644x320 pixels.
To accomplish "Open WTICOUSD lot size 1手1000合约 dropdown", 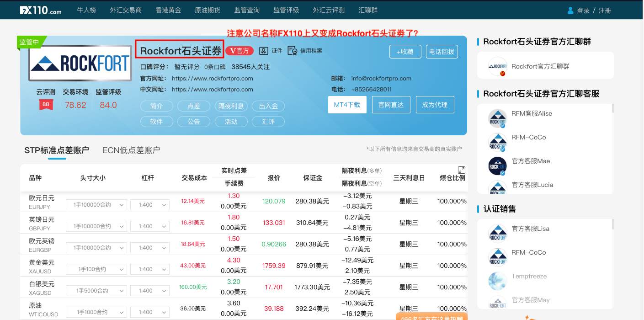I will pyautogui.click(x=96, y=312).
